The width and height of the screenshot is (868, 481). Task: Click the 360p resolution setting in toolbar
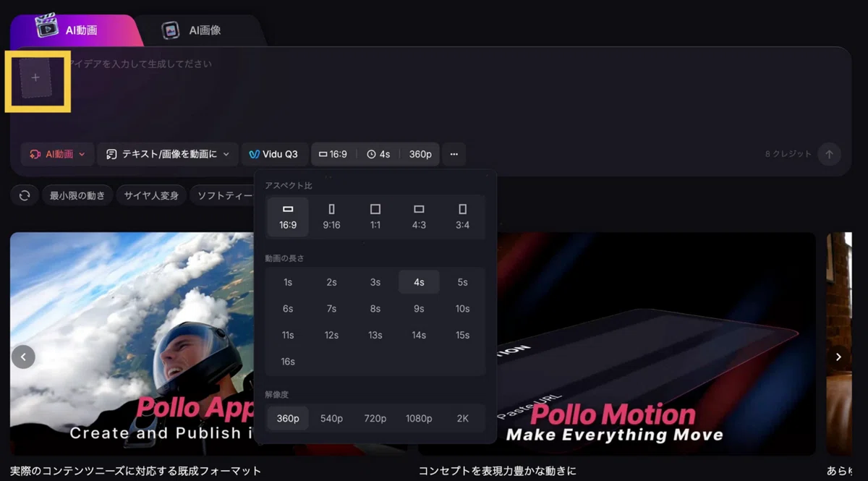pos(420,154)
